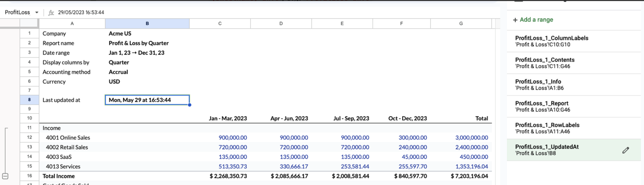Select row 8 header
This screenshot has height=185, width=644.
tap(29, 100)
